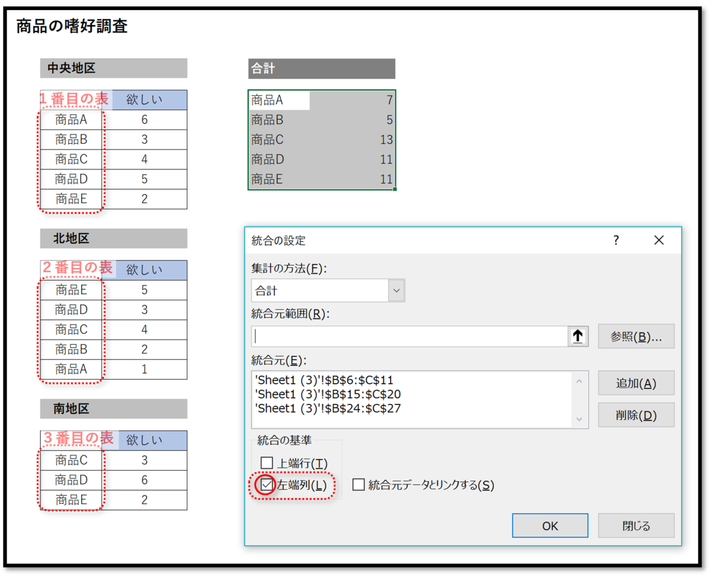Click the 追加 button

coord(636,383)
